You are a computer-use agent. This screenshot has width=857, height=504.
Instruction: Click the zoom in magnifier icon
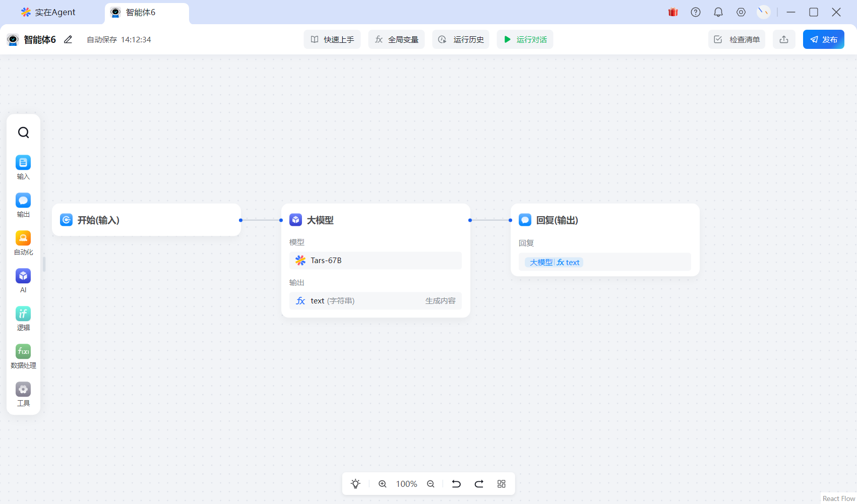point(383,484)
